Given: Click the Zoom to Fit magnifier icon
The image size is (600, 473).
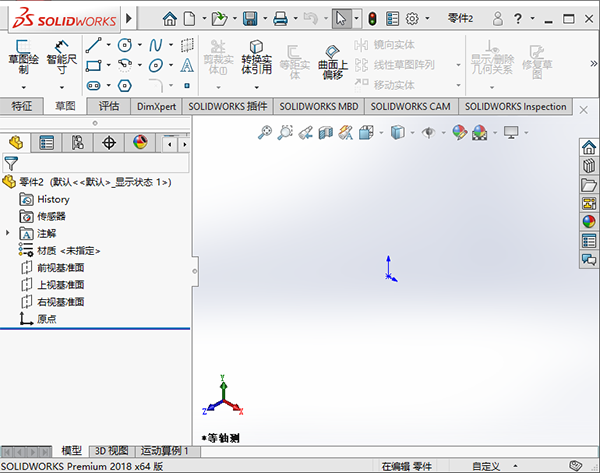Looking at the screenshot, I should click(x=265, y=132).
